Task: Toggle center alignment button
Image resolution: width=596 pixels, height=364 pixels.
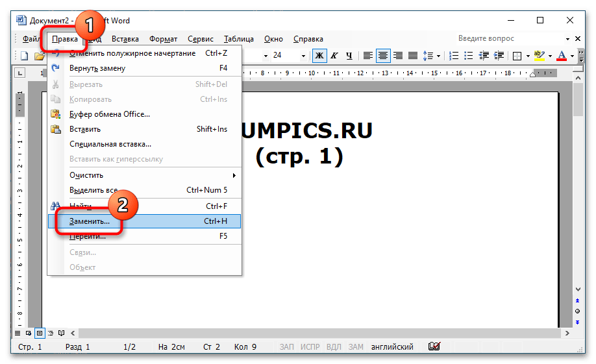Action: tap(383, 56)
